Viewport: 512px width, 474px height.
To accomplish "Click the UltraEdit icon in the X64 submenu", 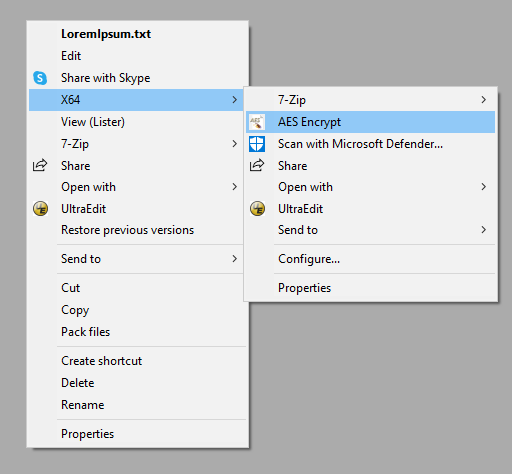I will (x=257, y=209).
